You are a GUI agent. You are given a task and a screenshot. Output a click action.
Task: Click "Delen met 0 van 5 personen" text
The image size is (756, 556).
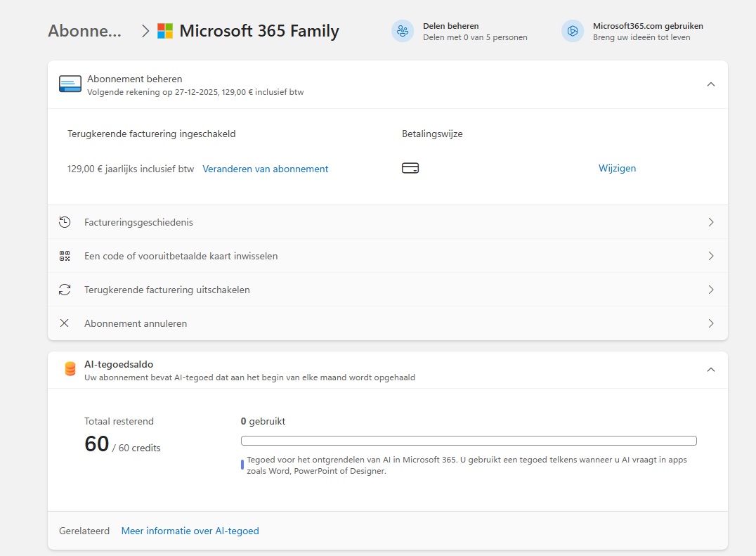pos(475,38)
